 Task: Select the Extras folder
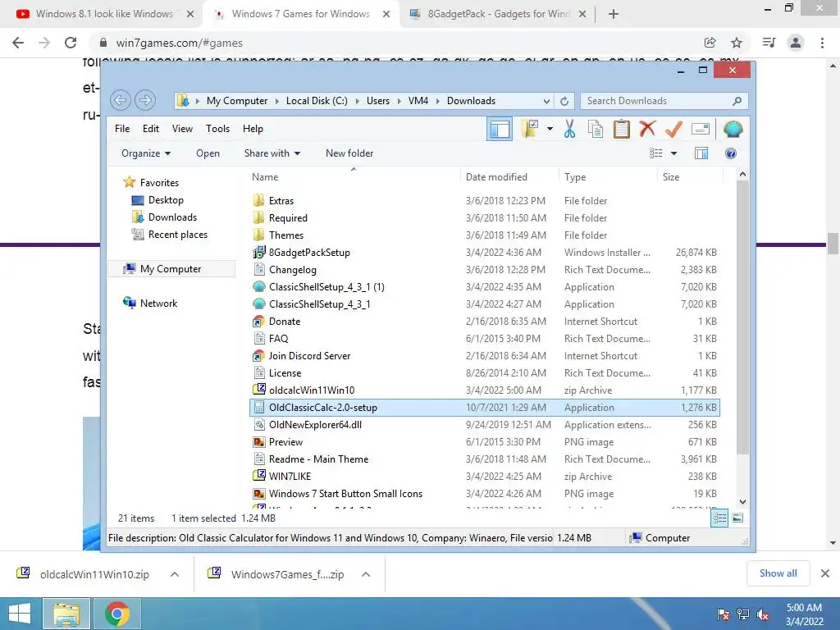(281, 200)
